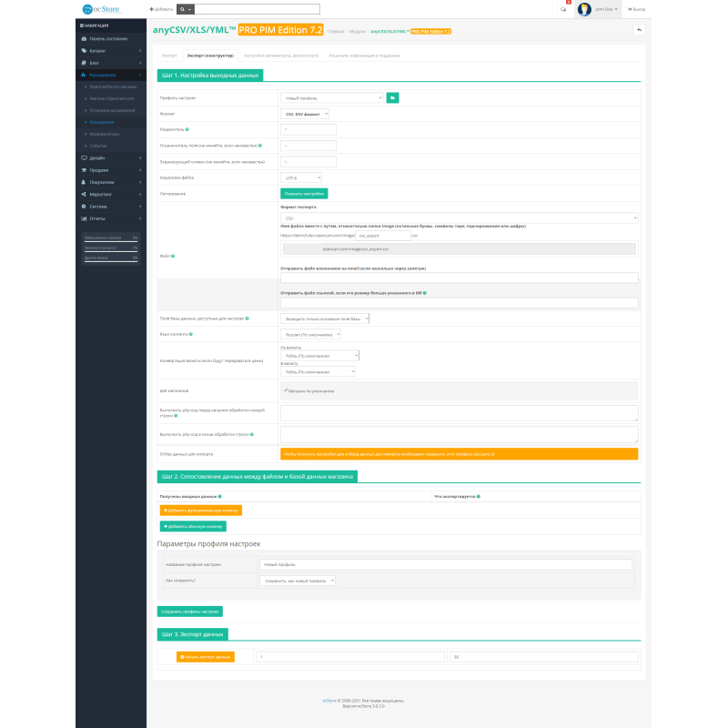Screen dimensions: 728x728
Task: Open the Дизайн sidebar icon
Action: point(84,158)
